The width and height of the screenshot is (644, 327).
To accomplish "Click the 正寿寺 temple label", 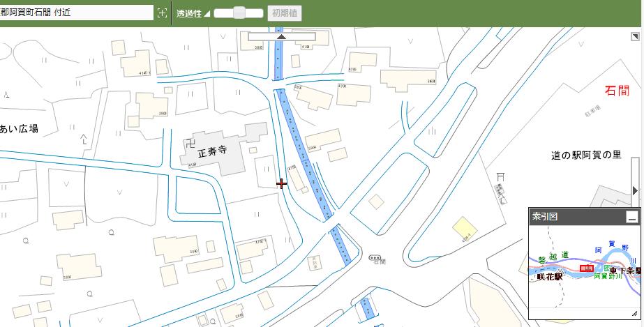I will coord(214,149).
